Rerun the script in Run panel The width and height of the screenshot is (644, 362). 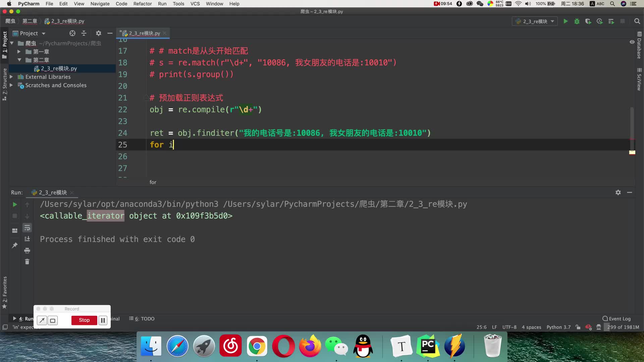click(x=15, y=204)
